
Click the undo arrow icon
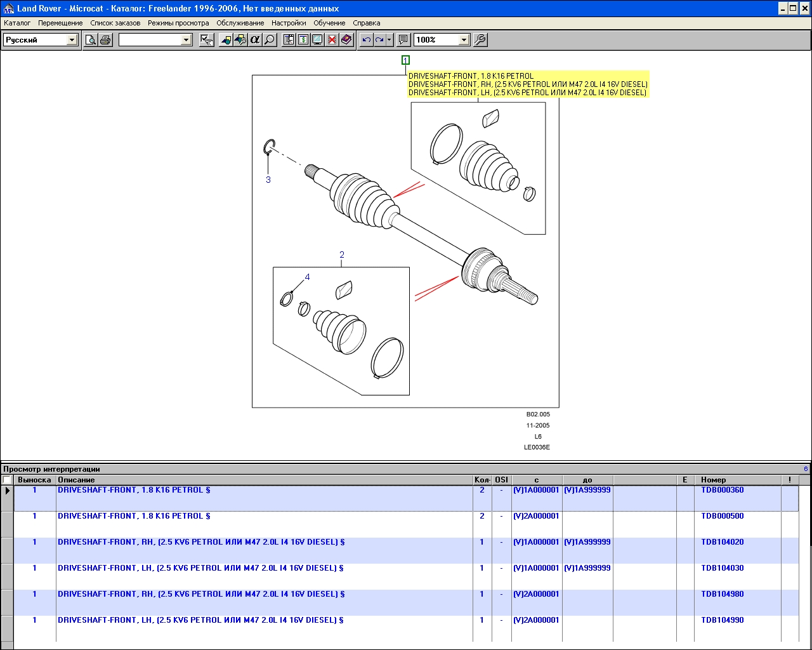click(x=367, y=40)
